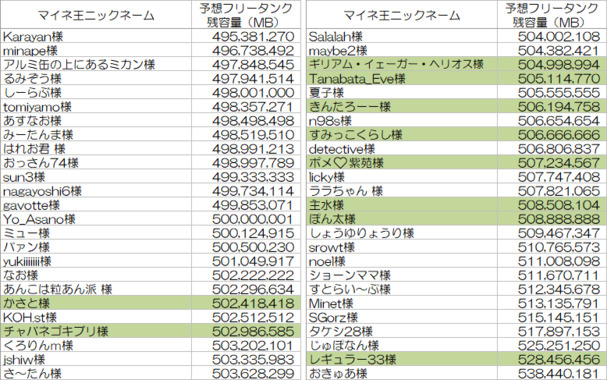Select the cell "バァン様"
The height and width of the screenshot is (380, 607).
[96, 247]
